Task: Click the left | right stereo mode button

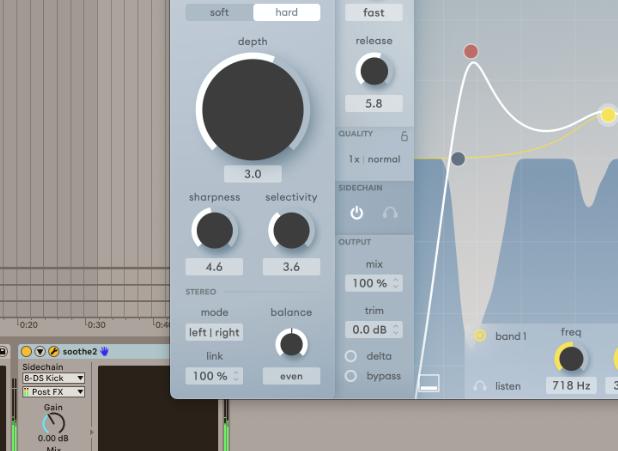Action: coord(214,332)
